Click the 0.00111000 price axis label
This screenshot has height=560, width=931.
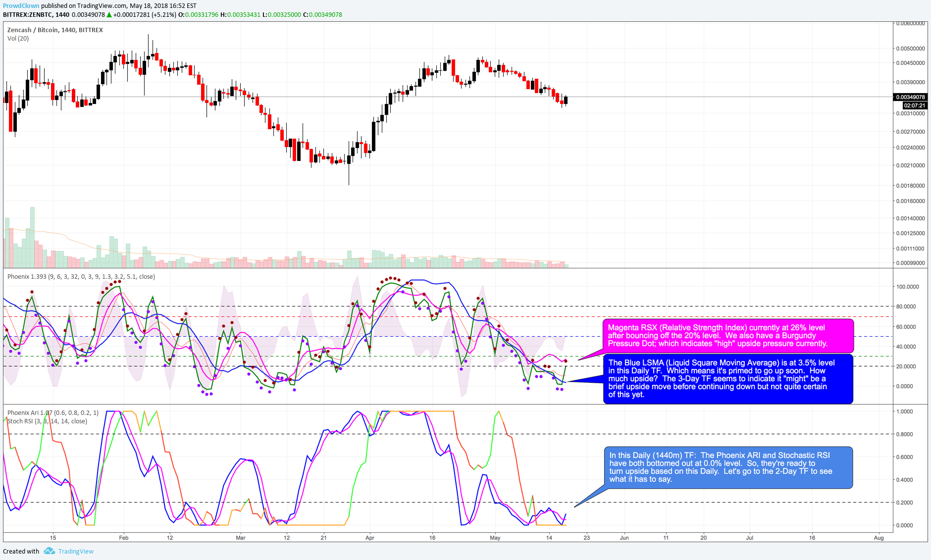pyautogui.click(x=910, y=249)
